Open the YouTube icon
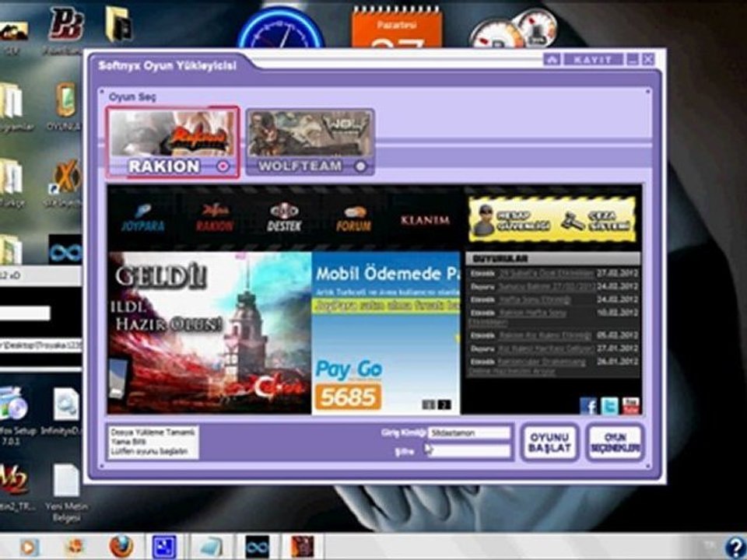Image resolution: width=747 pixels, height=560 pixels. pos(631,406)
